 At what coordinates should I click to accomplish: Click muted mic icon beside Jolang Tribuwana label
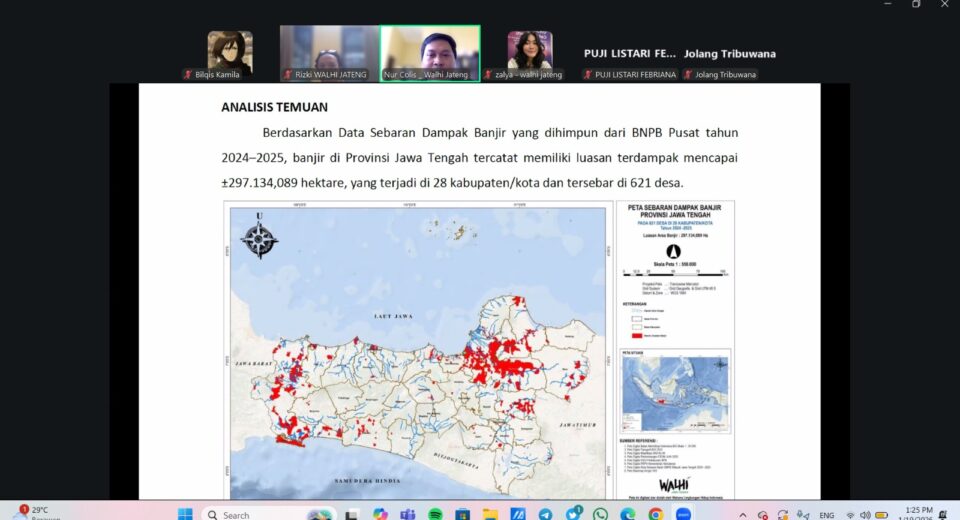coord(688,75)
